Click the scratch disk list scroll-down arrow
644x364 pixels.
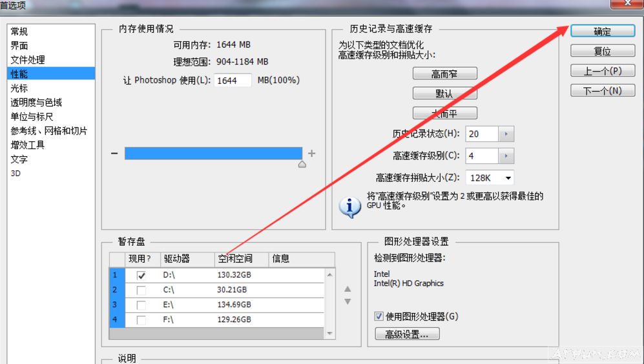pyautogui.click(x=330, y=333)
